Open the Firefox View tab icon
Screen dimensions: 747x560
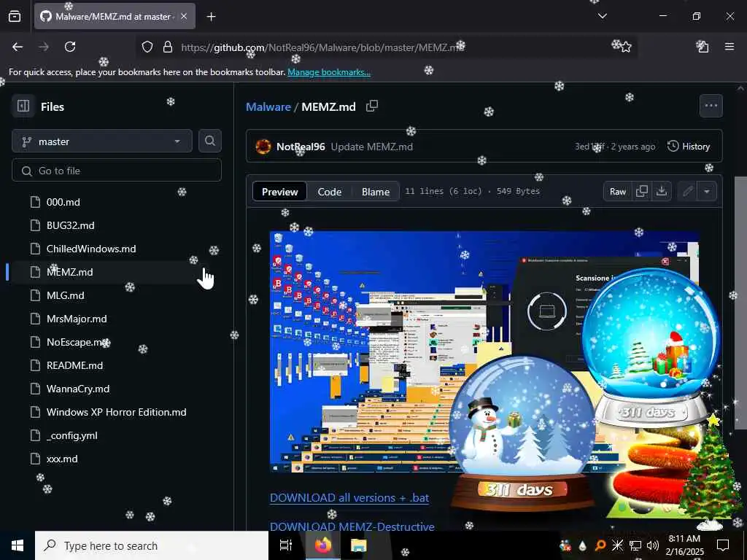click(x=15, y=16)
